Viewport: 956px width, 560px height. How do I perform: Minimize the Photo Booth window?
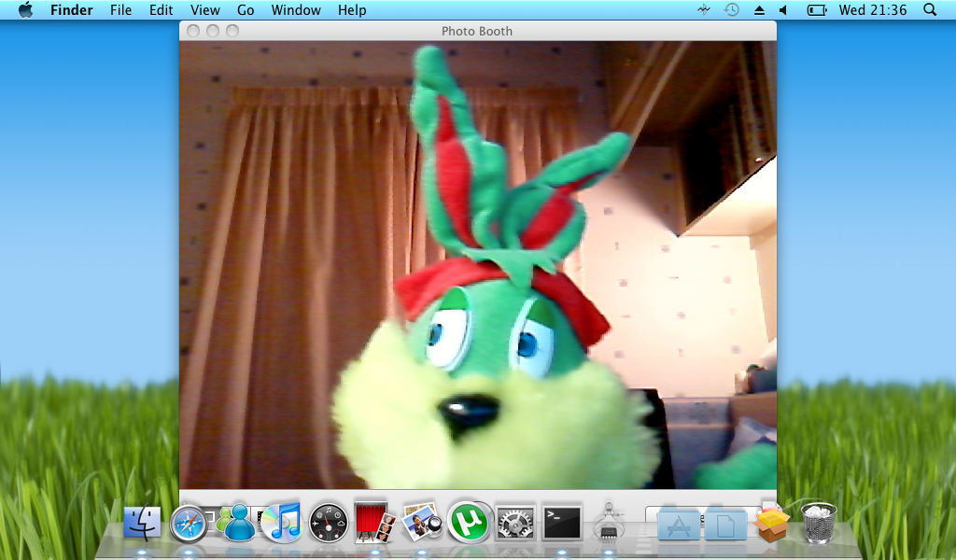pyautogui.click(x=213, y=31)
